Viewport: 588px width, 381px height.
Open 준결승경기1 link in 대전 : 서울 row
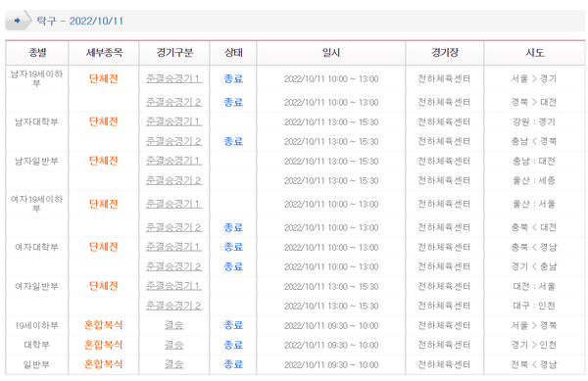(x=173, y=286)
